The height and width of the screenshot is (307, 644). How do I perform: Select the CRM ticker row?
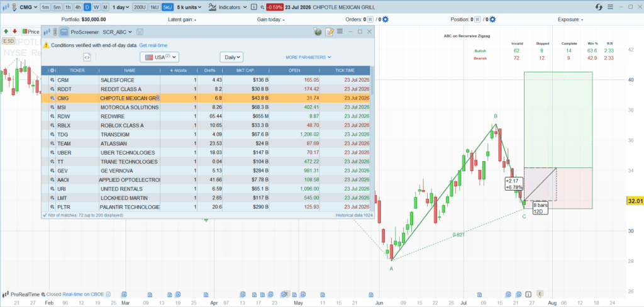206,80
